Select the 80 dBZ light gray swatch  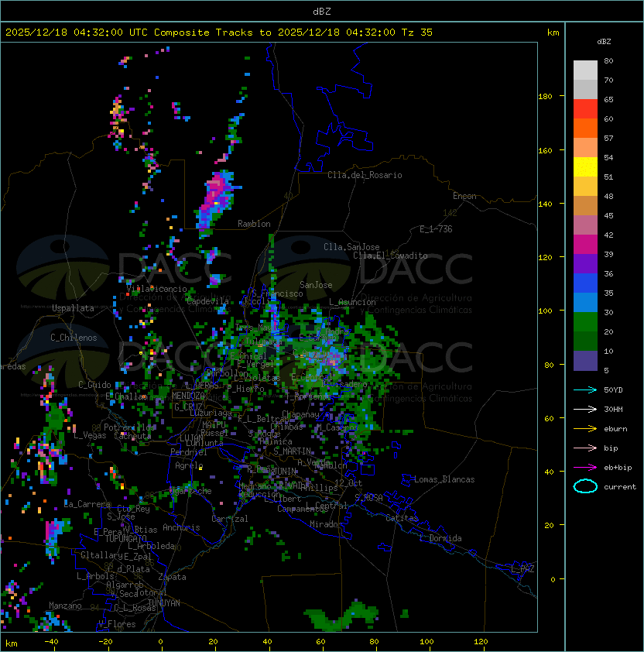click(x=585, y=70)
